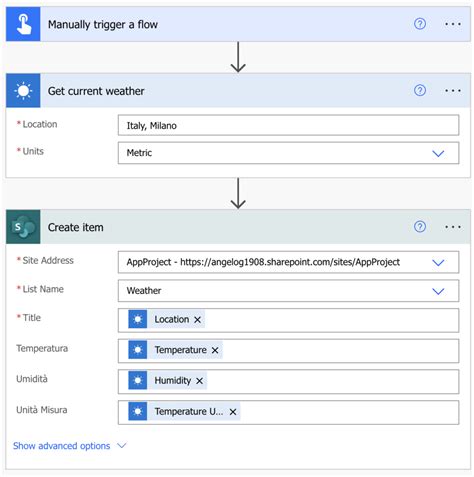The image size is (474, 477).
Task: Open more options for Manually trigger a flow
Action: [453, 24]
